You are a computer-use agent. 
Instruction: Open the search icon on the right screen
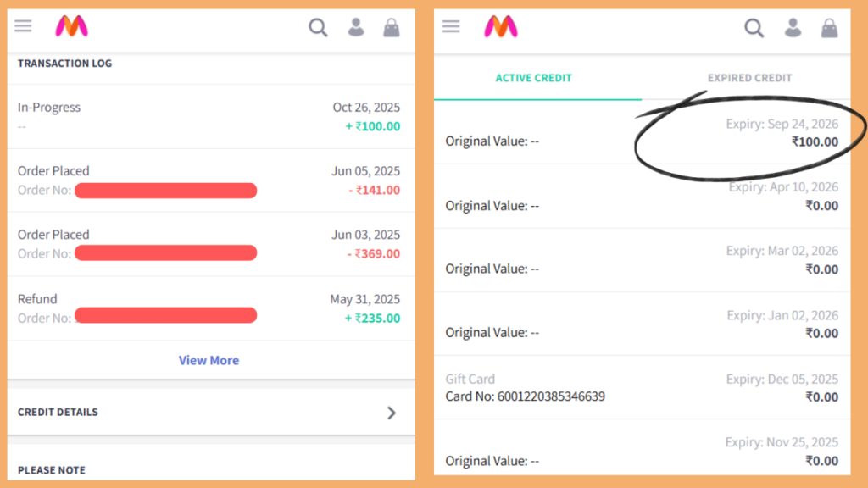pyautogui.click(x=754, y=27)
